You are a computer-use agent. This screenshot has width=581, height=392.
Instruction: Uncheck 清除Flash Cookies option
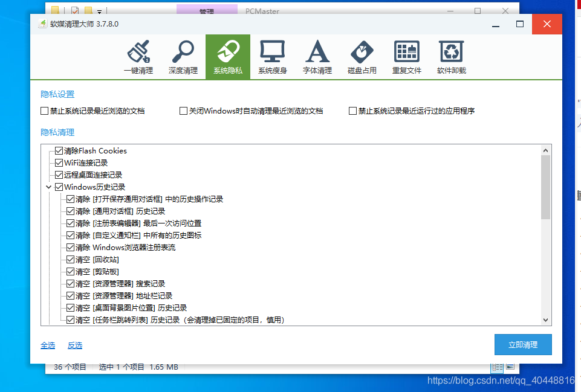tap(59, 150)
